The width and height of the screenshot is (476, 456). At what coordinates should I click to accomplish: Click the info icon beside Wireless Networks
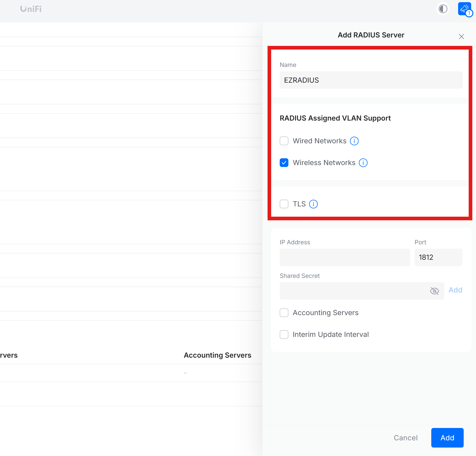(x=363, y=163)
